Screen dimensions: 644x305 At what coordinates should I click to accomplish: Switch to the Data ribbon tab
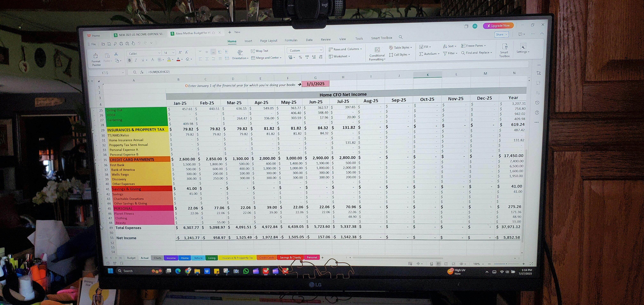tap(309, 40)
